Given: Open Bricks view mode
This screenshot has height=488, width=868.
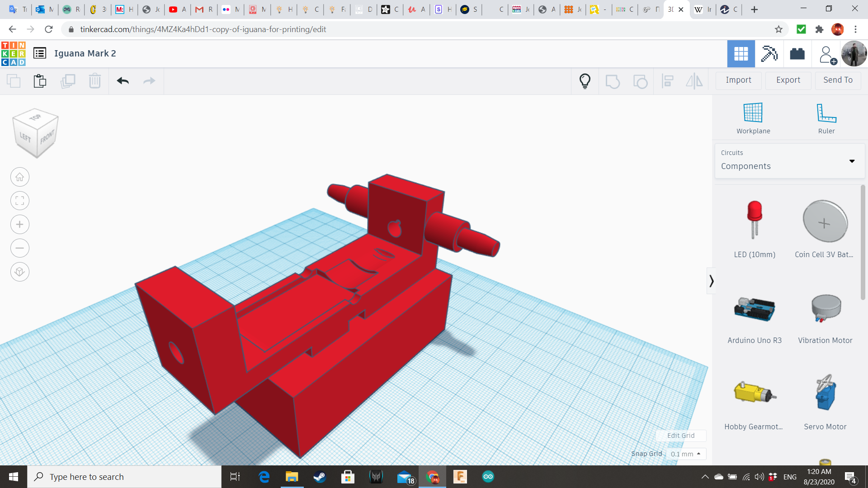Looking at the screenshot, I should coord(797,54).
